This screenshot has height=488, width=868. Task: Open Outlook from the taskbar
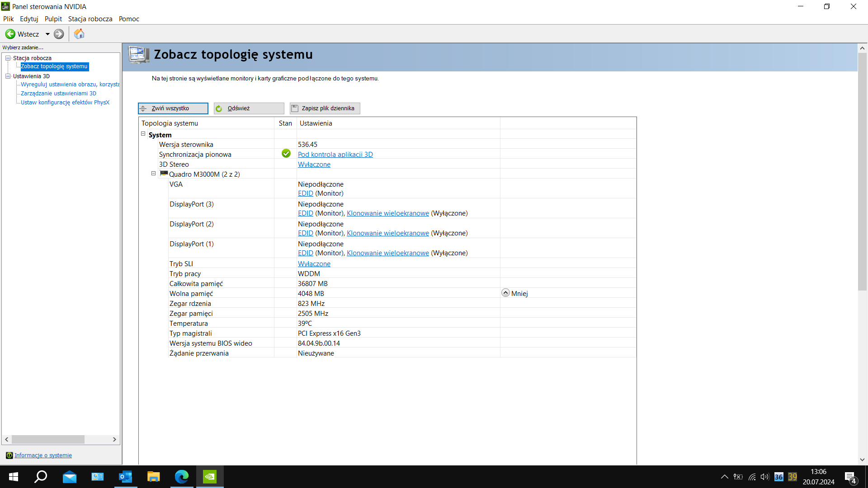[125, 477]
